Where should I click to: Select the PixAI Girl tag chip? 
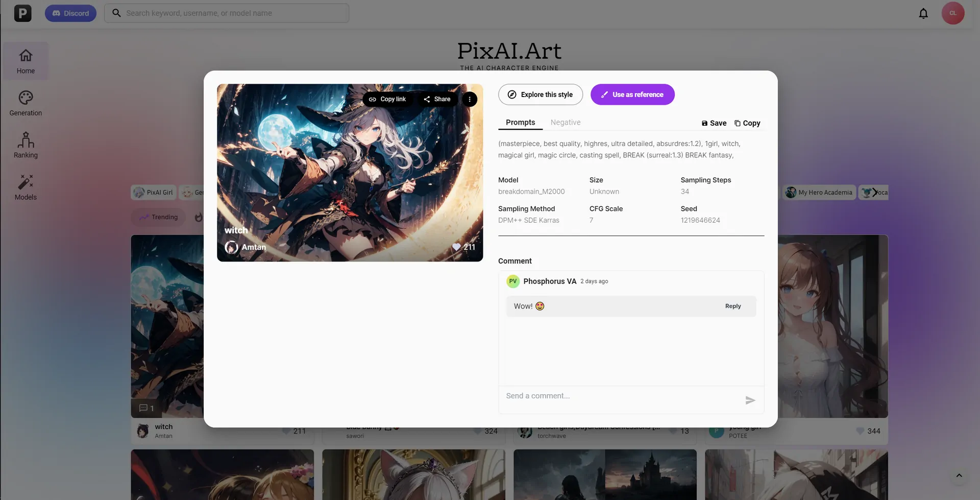pos(154,193)
